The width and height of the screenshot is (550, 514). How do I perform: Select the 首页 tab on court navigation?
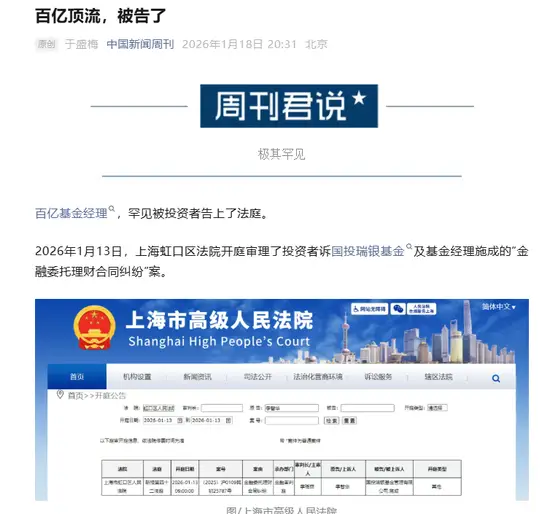(77, 377)
